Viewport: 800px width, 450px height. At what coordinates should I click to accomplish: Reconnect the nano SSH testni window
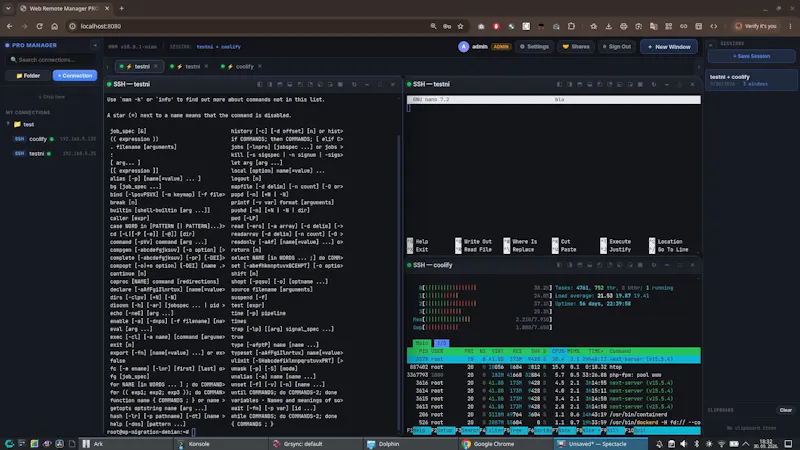pos(654,84)
